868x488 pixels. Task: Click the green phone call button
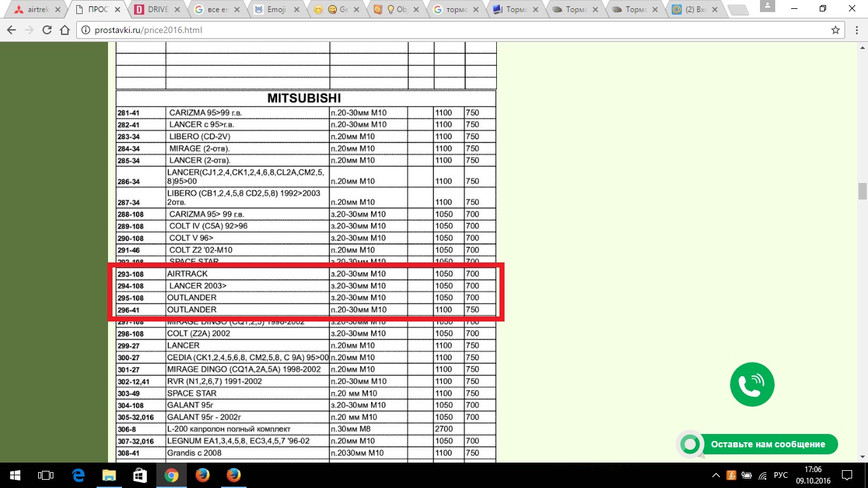point(752,384)
